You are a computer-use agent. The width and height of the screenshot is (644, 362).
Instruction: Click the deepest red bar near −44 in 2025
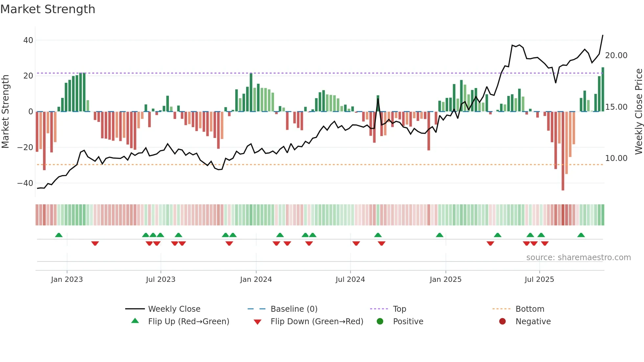(563, 151)
